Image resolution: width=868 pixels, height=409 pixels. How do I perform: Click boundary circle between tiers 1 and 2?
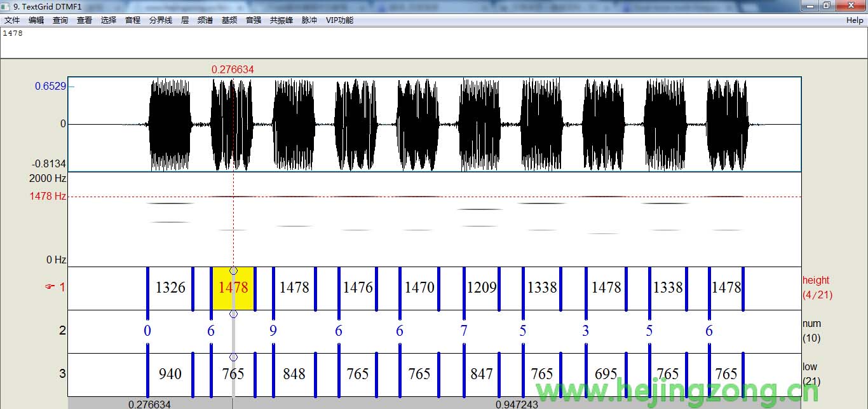pyautogui.click(x=233, y=314)
